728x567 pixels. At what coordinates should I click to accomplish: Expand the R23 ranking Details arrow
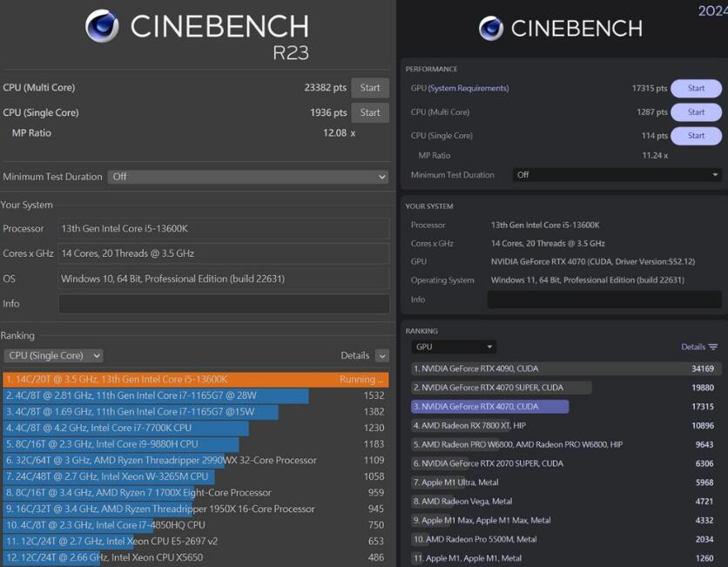382,355
